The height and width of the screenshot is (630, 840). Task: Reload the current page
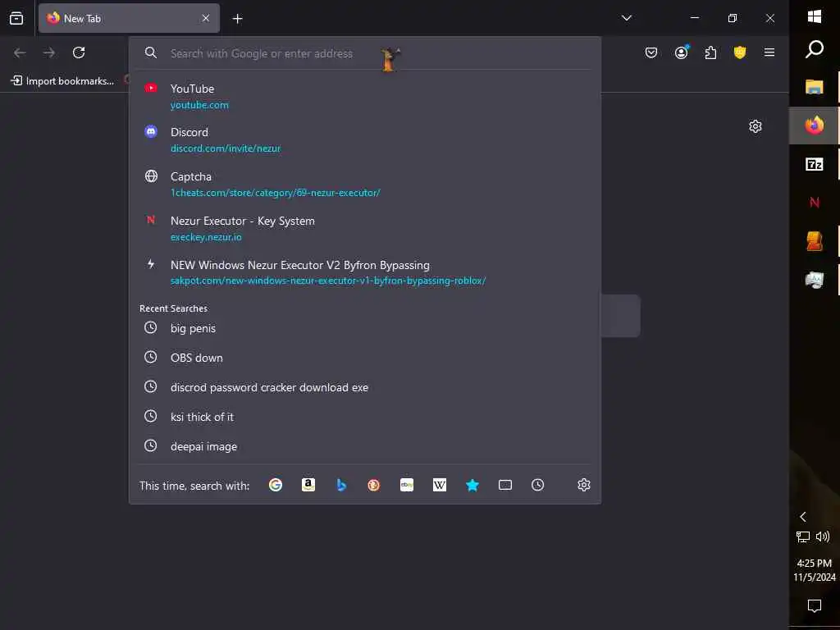(x=79, y=52)
